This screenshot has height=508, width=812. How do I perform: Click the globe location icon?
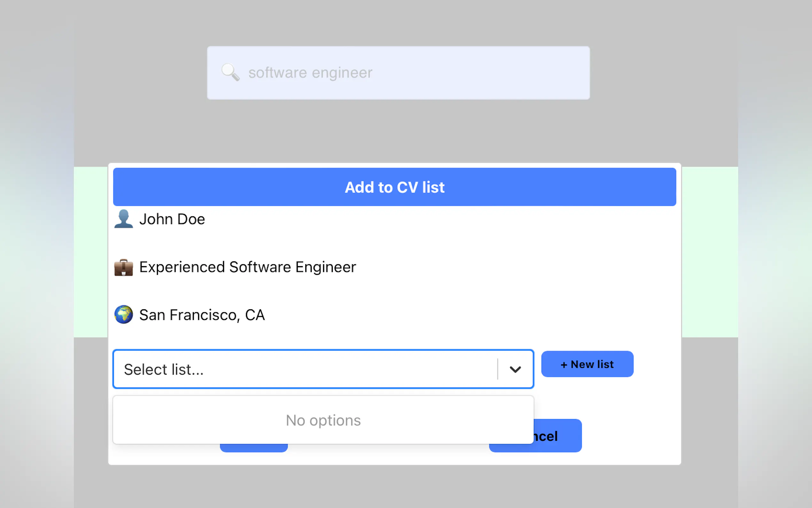(x=123, y=315)
